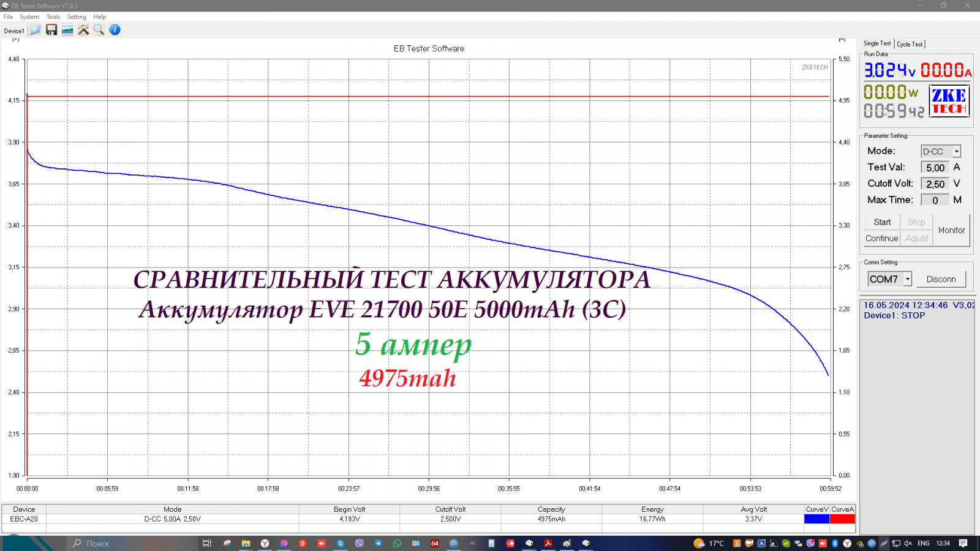The height and width of the screenshot is (551, 980).
Task: Click the Monitor button
Action: [x=951, y=230]
